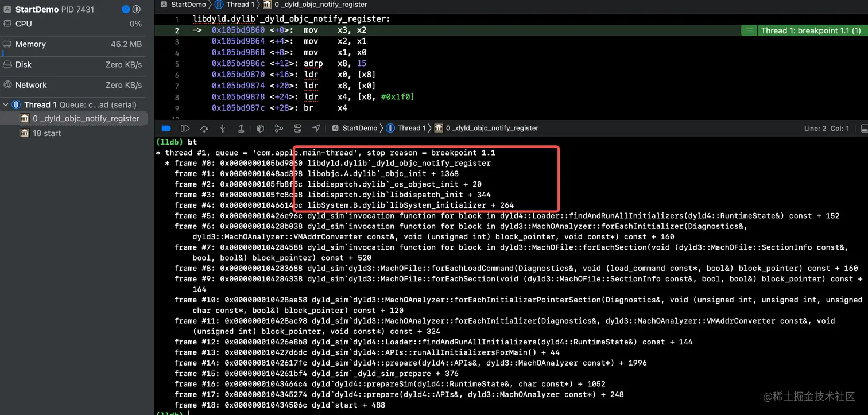This screenshot has width=868, height=415.
Task: Click line number 5 in the gutter
Action: pos(177,64)
